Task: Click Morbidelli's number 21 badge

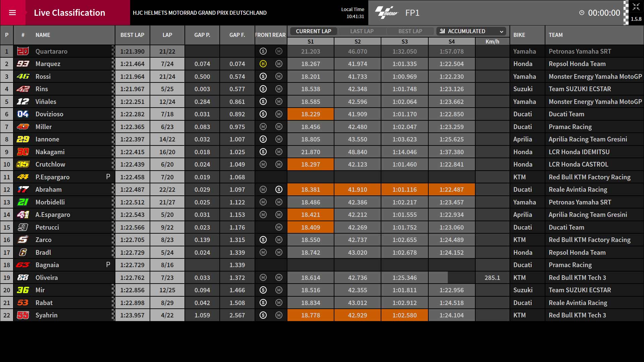Action: [23, 202]
